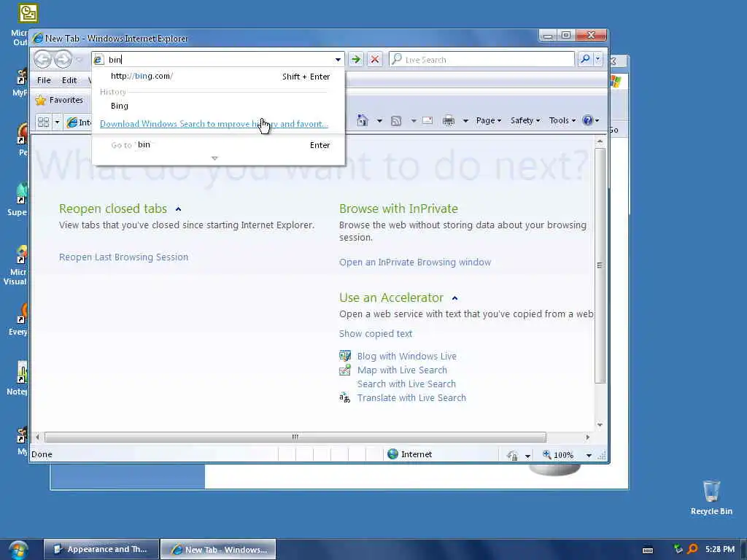The width and height of the screenshot is (747, 560).
Task: Click the search magnifier tray icon
Action: tap(692, 549)
